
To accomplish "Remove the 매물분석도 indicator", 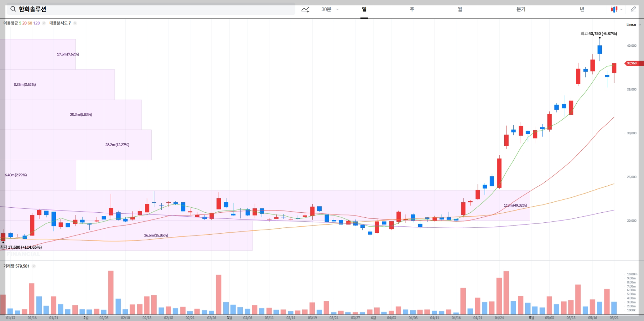I will point(75,23).
